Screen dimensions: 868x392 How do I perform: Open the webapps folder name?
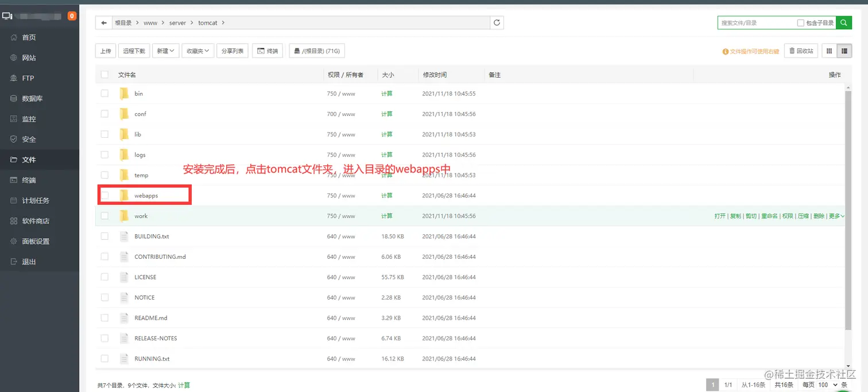(146, 196)
